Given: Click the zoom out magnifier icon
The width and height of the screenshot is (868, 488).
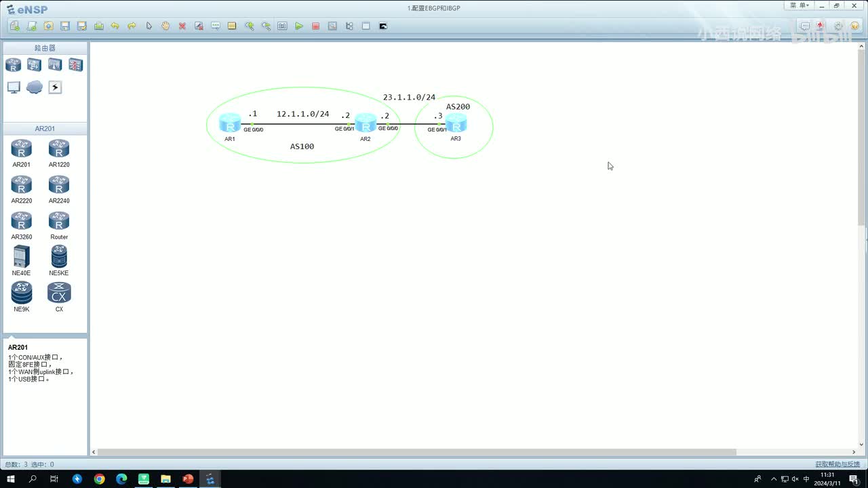Looking at the screenshot, I should point(266,26).
